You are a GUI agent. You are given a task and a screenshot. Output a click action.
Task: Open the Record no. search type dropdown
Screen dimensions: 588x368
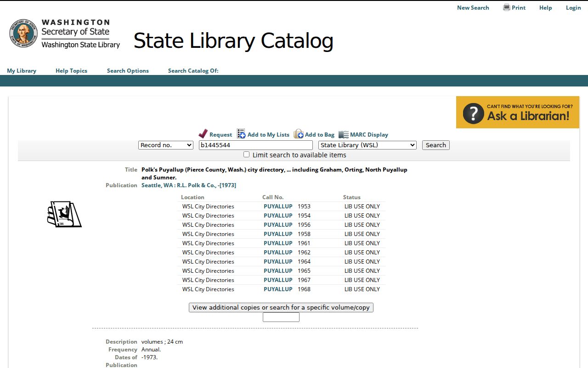[x=166, y=145]
